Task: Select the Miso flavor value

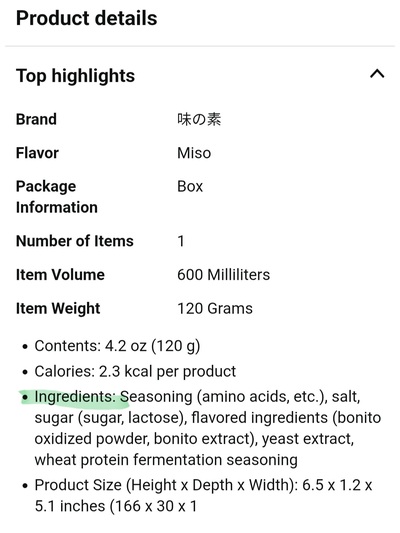Action: tap(194, 153)
